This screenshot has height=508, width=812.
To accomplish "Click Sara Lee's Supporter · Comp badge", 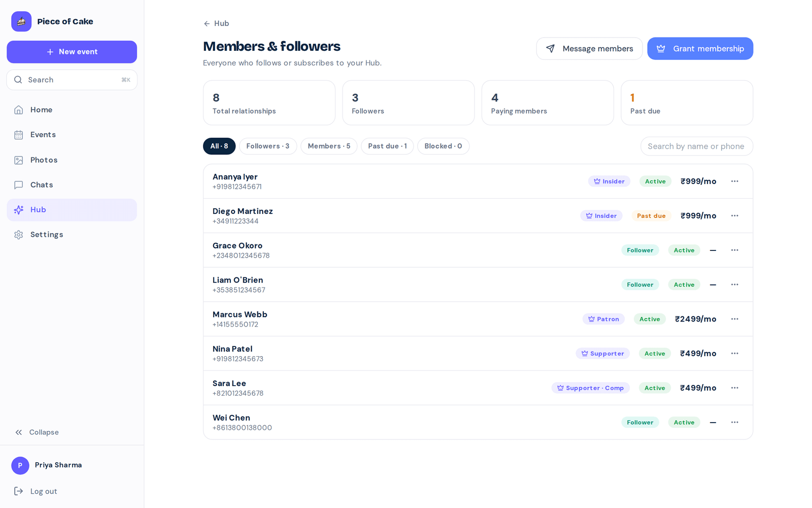I will coord(591,388).
